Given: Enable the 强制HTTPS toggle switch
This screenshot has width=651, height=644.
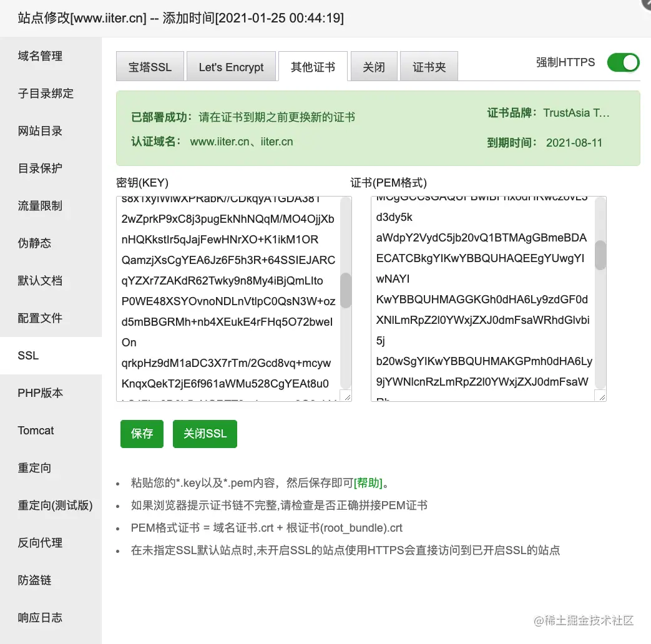Looking at the screenshot, I should pos(622,62).
